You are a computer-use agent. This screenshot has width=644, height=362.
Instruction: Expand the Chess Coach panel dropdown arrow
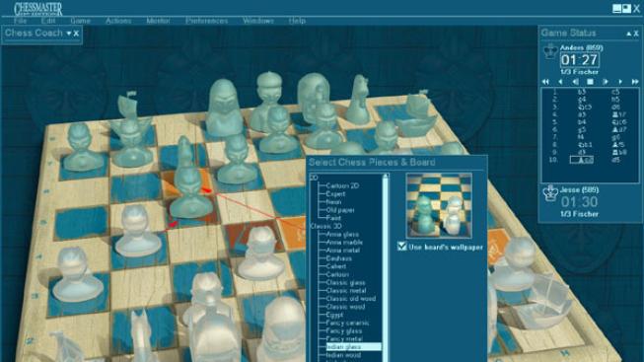[69, 34]
